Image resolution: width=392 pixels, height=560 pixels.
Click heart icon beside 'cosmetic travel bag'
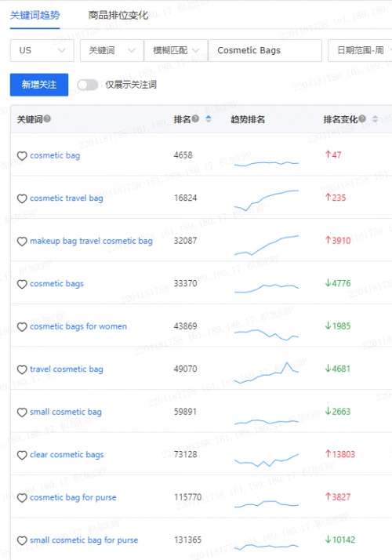22,198
